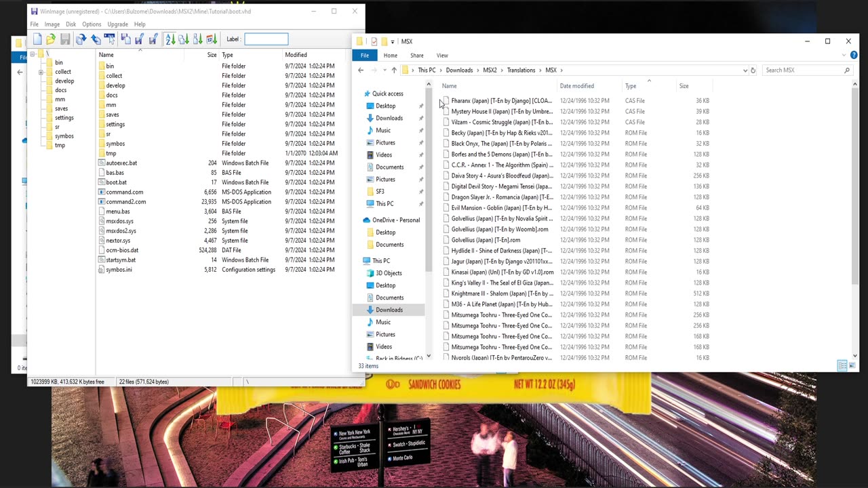
Task: Select Knightmare III - Shalom file
Action: (x=501, y=293)
